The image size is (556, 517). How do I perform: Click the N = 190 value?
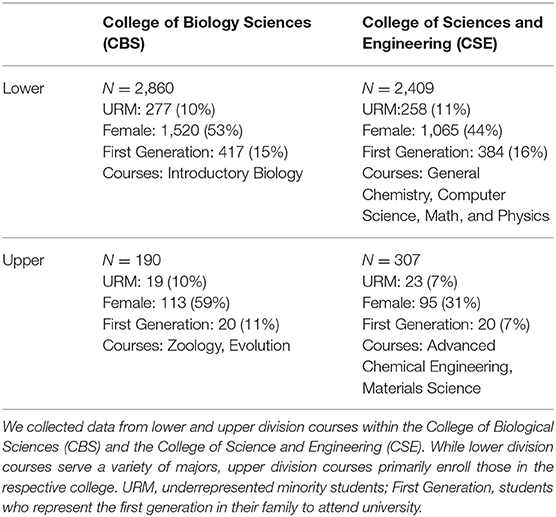(132, 260)
